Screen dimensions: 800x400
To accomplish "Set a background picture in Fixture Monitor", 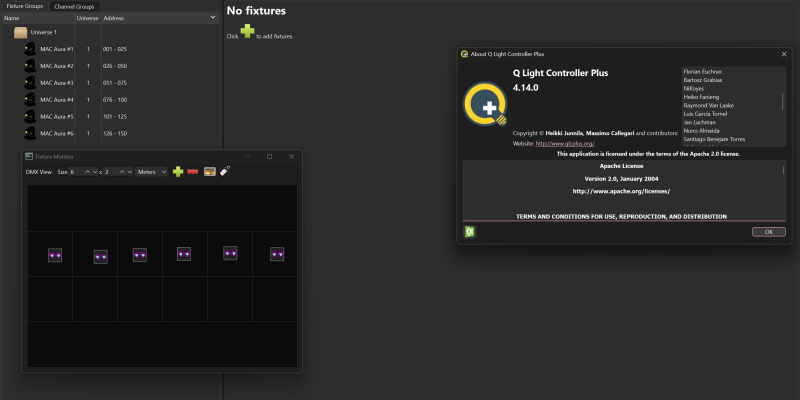I will [x=210, y=172].
